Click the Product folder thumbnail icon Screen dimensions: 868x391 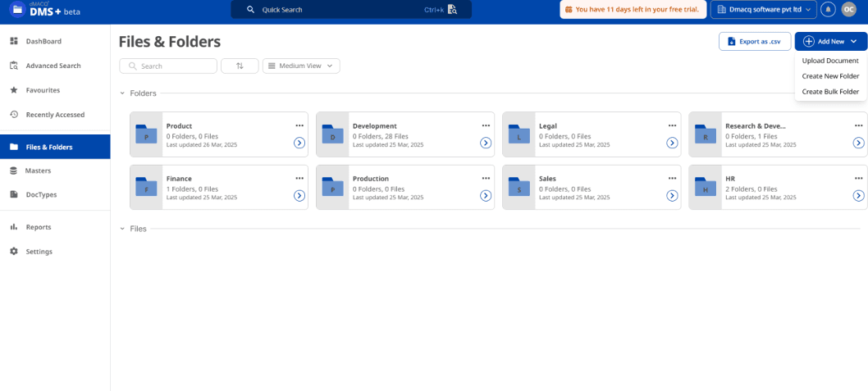146,134
